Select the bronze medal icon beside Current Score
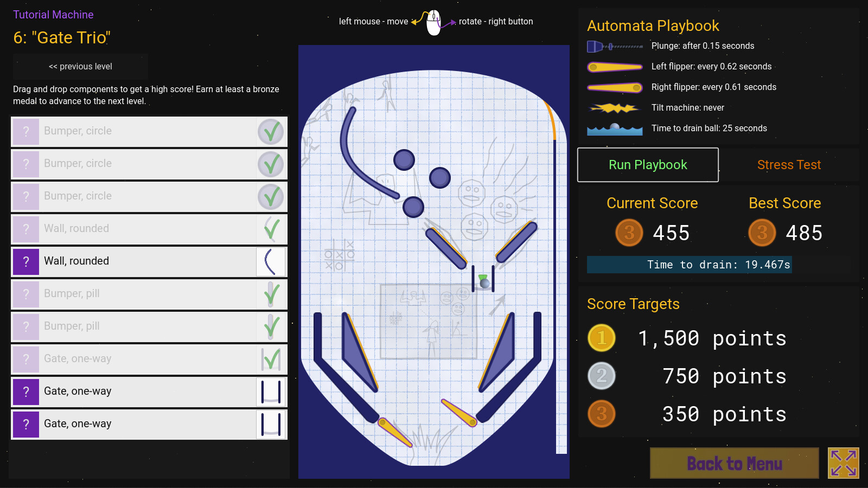 pos(629,233)
